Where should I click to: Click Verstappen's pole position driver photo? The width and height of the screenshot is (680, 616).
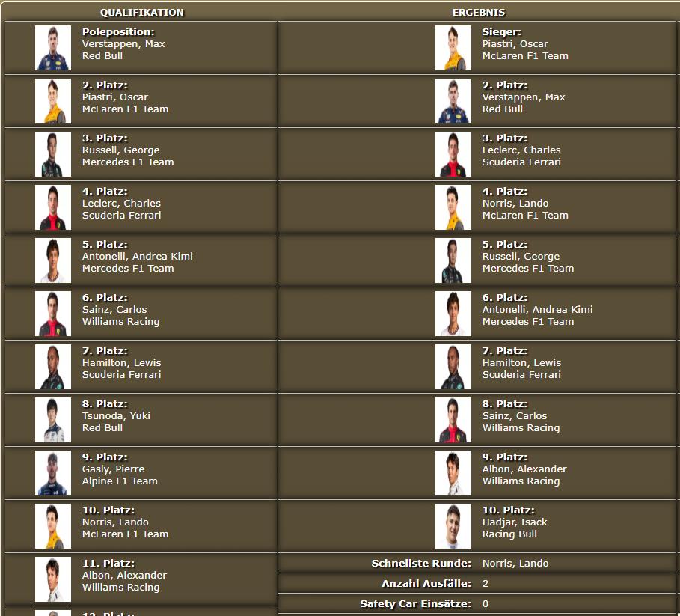point(53,48)
